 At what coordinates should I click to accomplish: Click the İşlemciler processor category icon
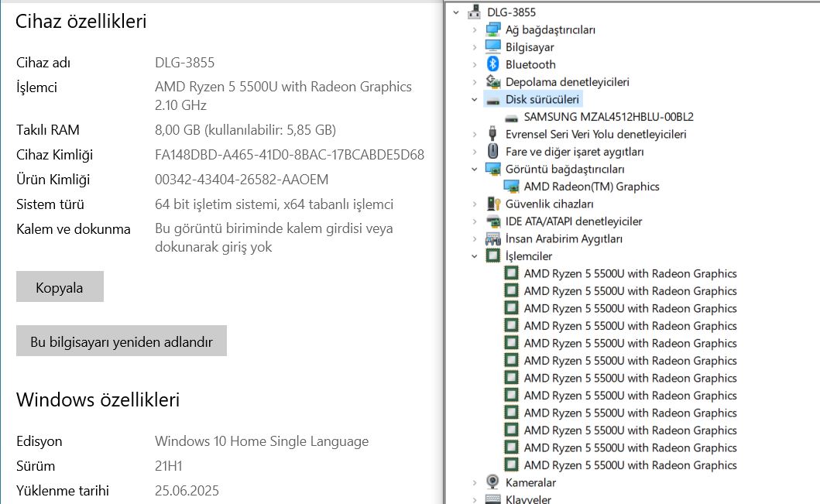492,255
